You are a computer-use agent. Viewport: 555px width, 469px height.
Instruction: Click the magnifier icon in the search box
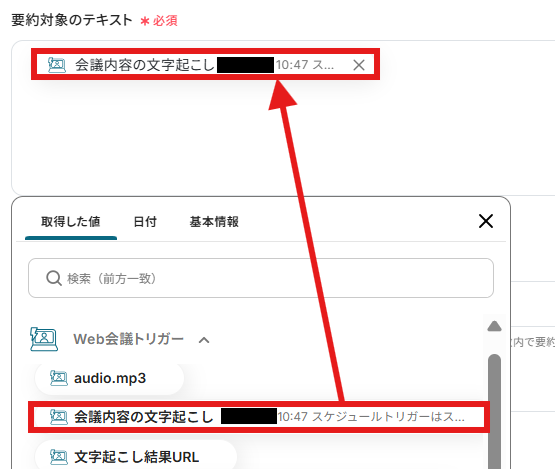(x=54, y=278)
